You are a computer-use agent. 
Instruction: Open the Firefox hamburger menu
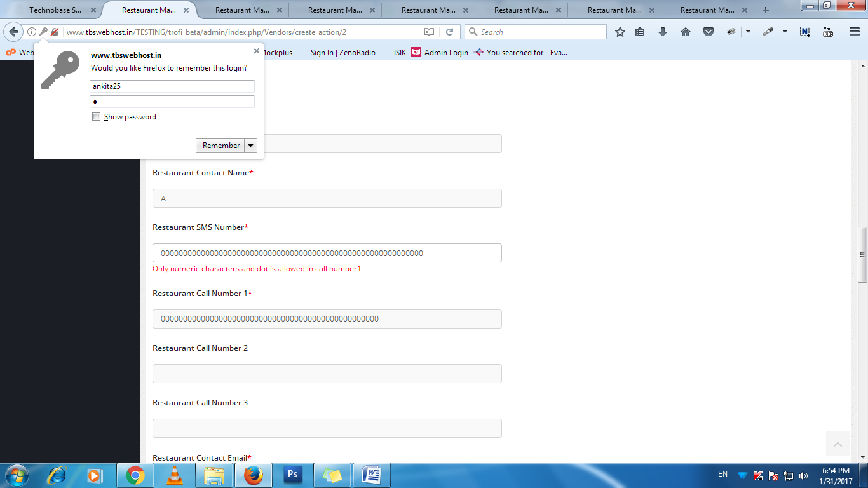854,32
